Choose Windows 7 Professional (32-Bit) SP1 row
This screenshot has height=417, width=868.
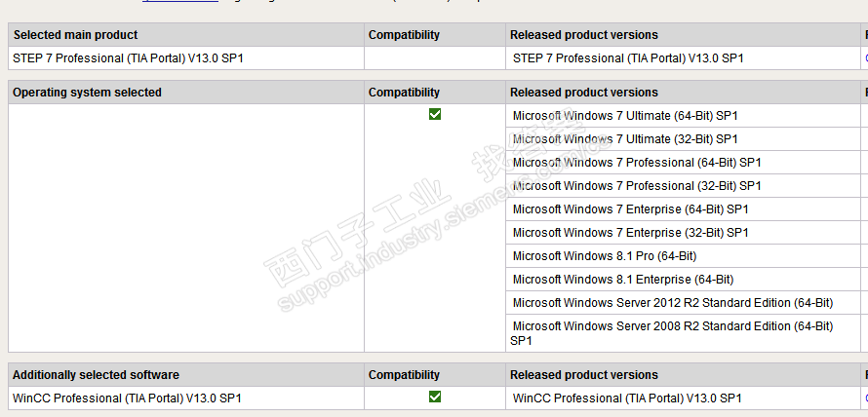(637, 186)
